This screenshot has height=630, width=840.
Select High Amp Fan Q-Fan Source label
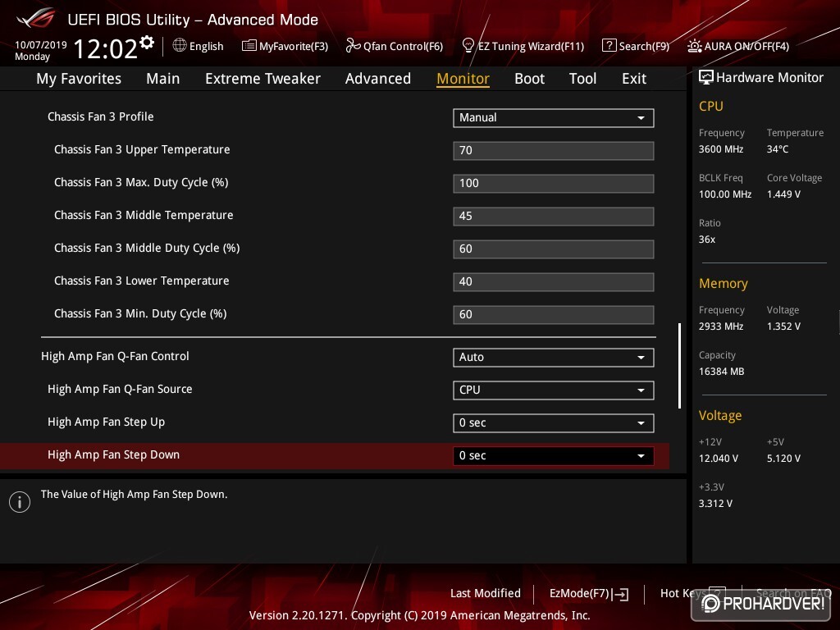click(120, 389)
